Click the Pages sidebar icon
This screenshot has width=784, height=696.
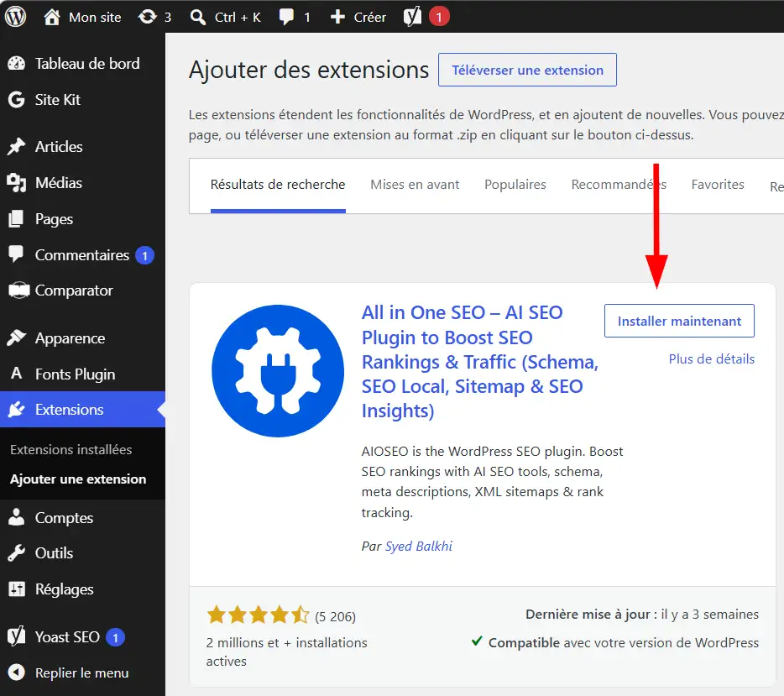point(17,219)
